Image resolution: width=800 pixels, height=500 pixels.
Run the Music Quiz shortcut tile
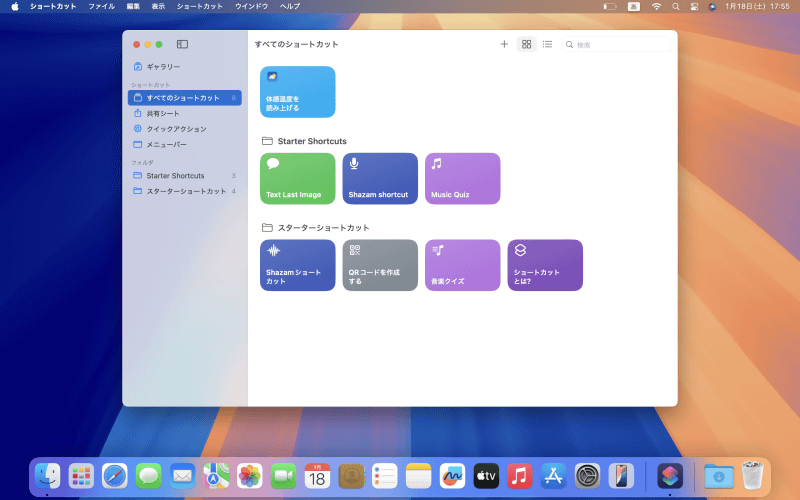[463, 179]
